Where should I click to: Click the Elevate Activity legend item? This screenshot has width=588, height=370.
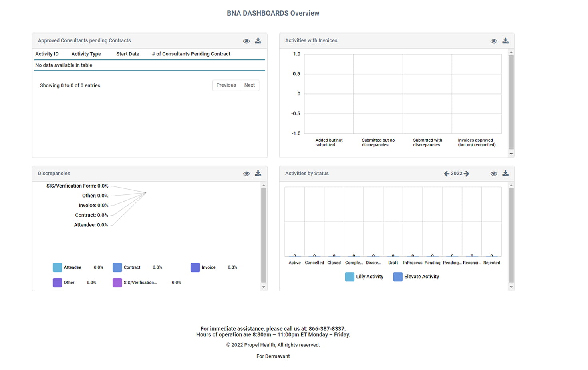click(416, 277)
